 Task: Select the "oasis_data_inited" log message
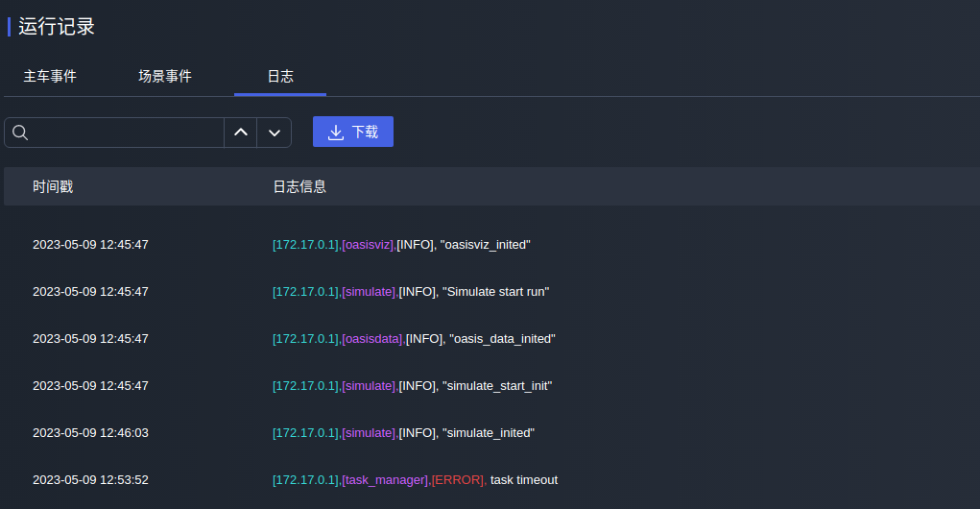point(414,338)
